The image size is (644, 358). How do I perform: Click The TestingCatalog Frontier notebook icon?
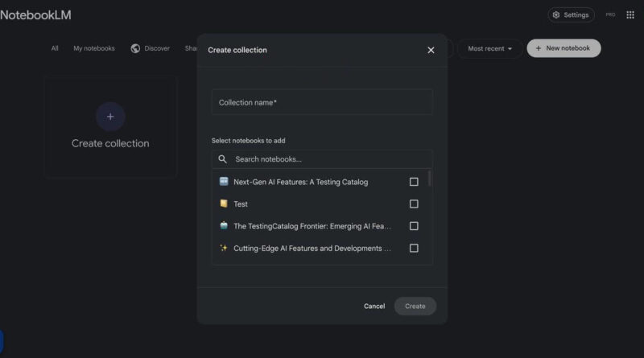point(224,225)
